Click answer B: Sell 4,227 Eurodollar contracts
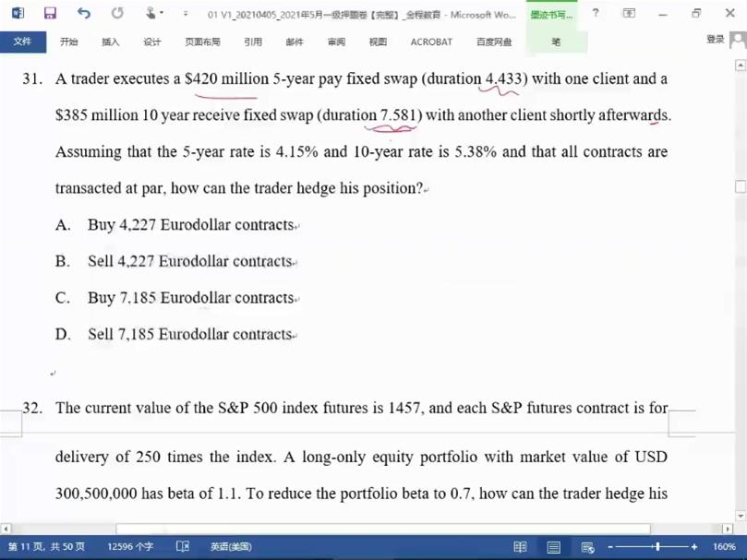Viewport: 747px width, 560px height. (x=189, y=261)
